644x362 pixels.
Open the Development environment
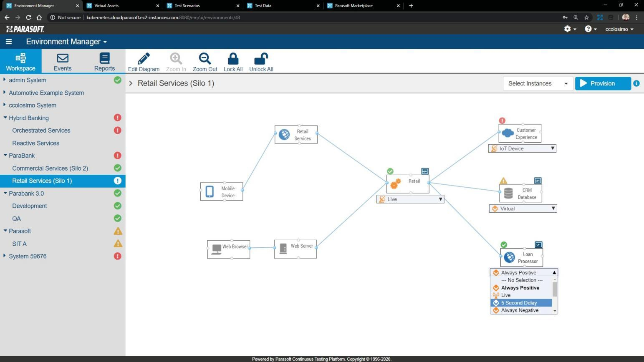30,206
